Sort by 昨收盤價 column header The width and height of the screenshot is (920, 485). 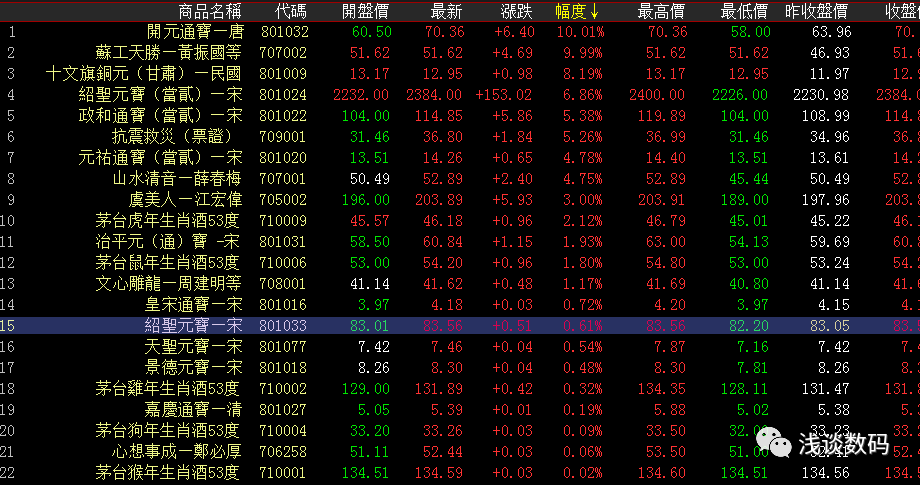pos(817,11)
